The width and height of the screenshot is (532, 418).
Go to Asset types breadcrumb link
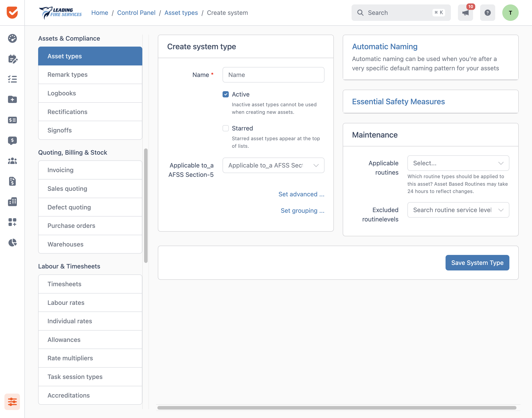181,13
